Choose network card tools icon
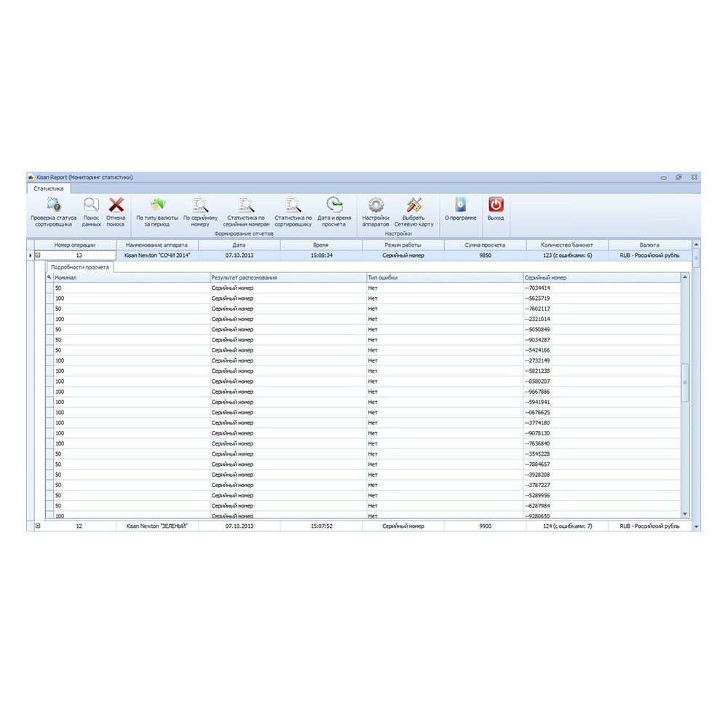Image resolution: width=728 pixels, height=728 pixels. 414,205
